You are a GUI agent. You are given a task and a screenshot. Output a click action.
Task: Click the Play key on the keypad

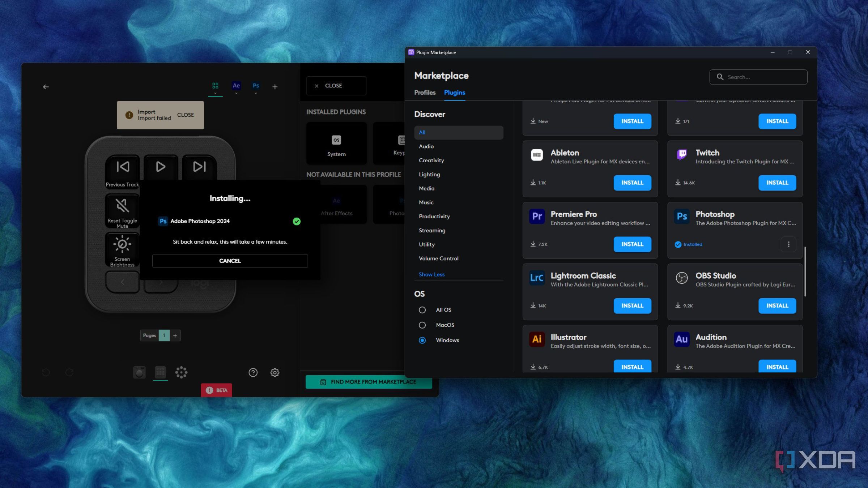161,167
